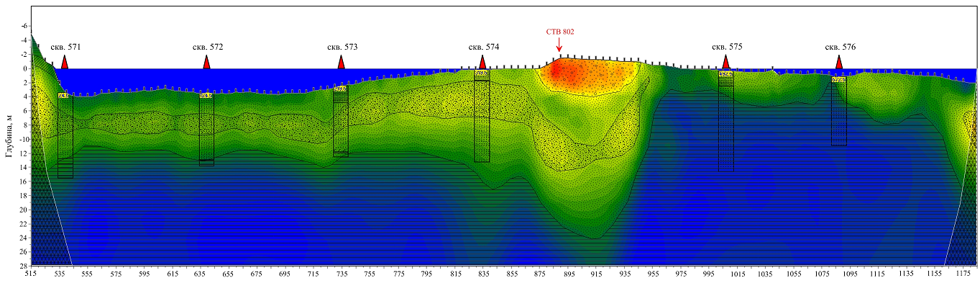
Task: Click the red triangle marker for скв. 576
Action: (838, 62)
